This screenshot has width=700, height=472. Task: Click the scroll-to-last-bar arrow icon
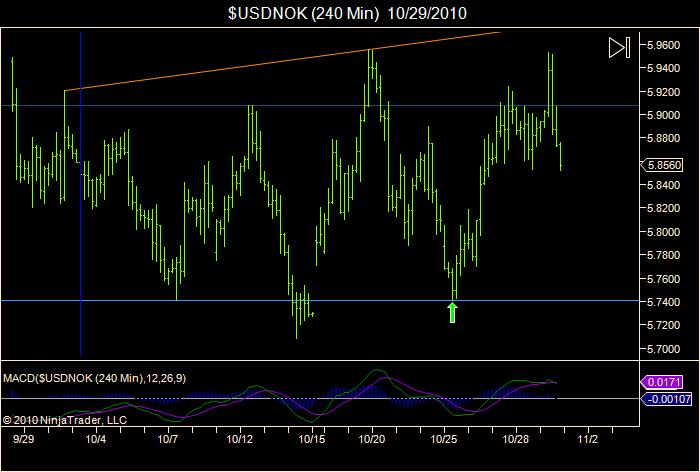pyautogui.click(x=619, y=47)
